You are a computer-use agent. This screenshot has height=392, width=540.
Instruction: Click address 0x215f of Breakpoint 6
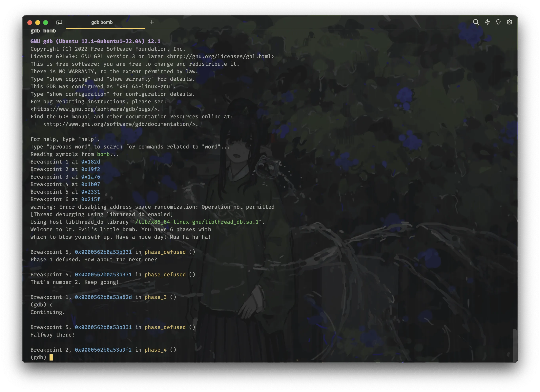tap(91, 199)
